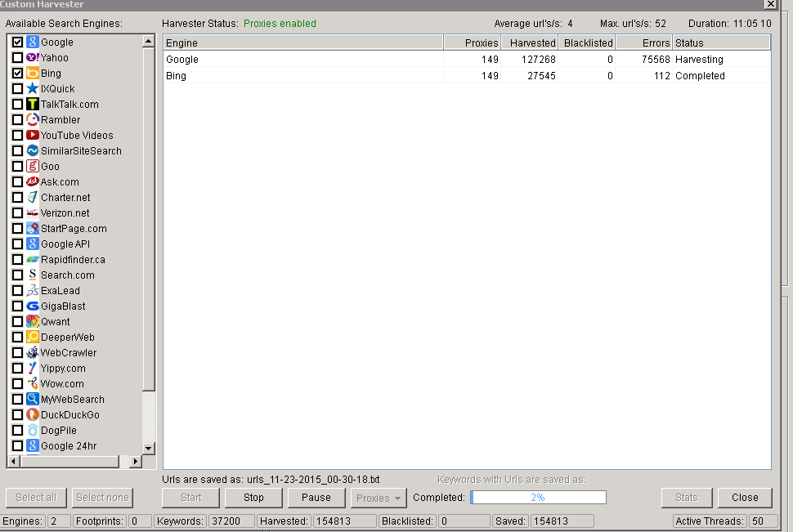Sort by the Proxies column header

pos(473,42)
